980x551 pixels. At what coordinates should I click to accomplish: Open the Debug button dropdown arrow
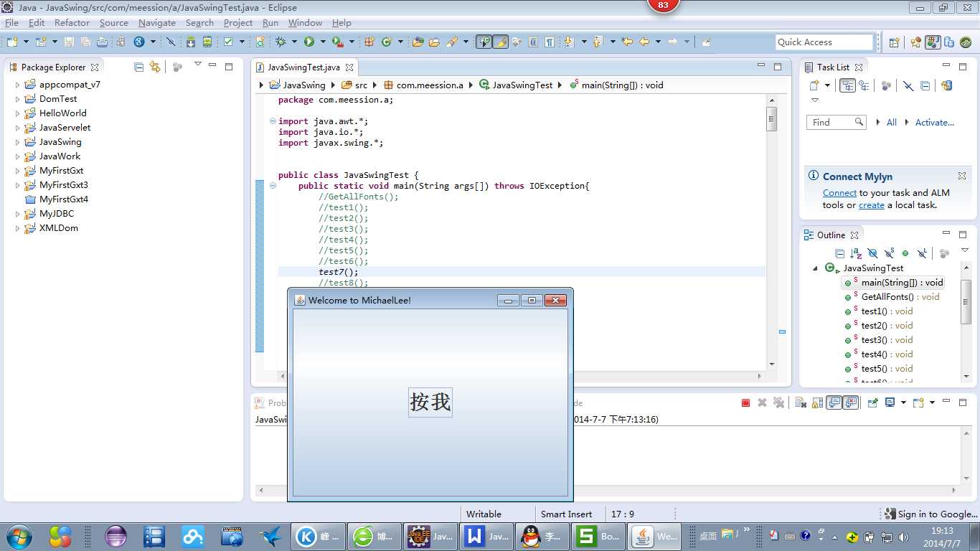(294, 42)
